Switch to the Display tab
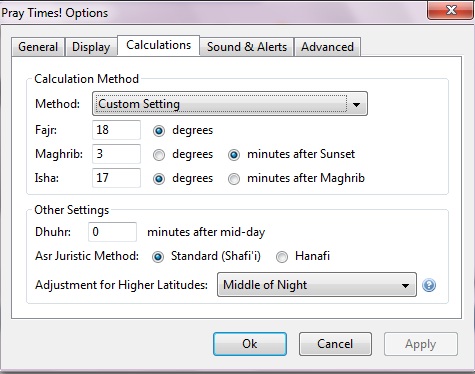The image size is (475, 374). (x=91, y=47)
